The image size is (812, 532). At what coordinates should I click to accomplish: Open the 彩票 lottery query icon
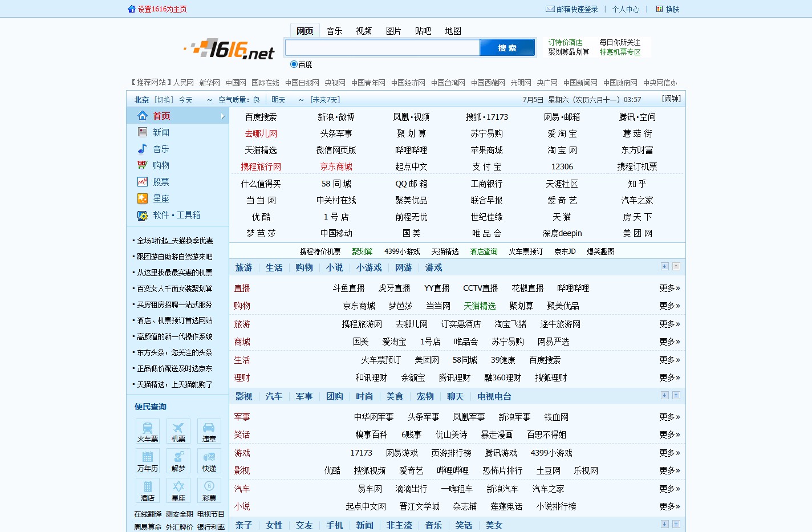pyautogui.click(x=209, y=490)
